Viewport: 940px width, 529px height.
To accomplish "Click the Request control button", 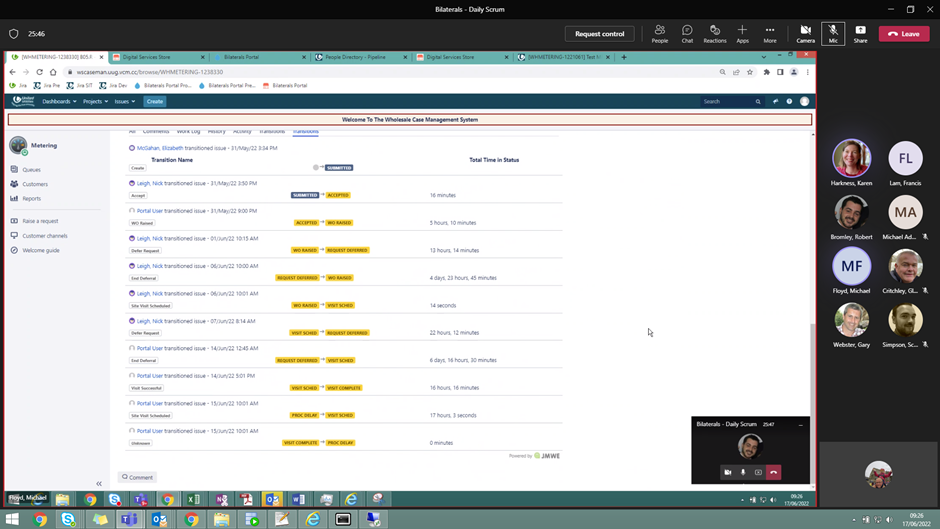I will click(599, 34).
